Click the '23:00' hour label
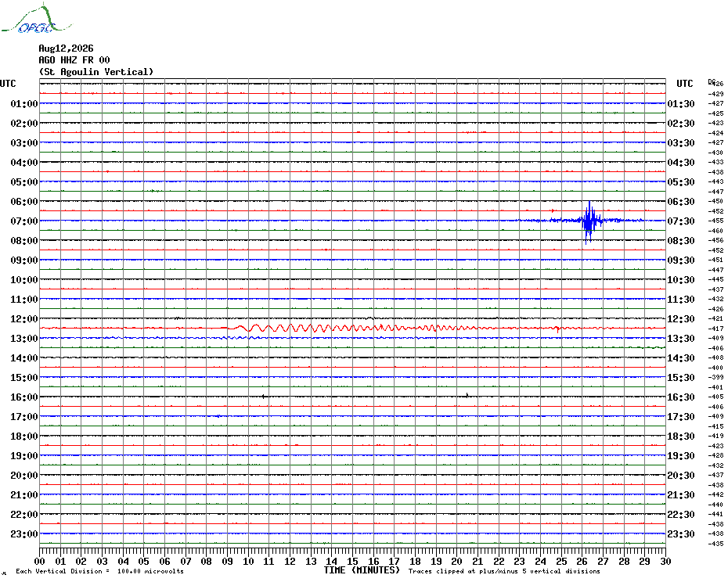Screen dimensions: 728x582 pyautogui.click(x=24, y=533)
